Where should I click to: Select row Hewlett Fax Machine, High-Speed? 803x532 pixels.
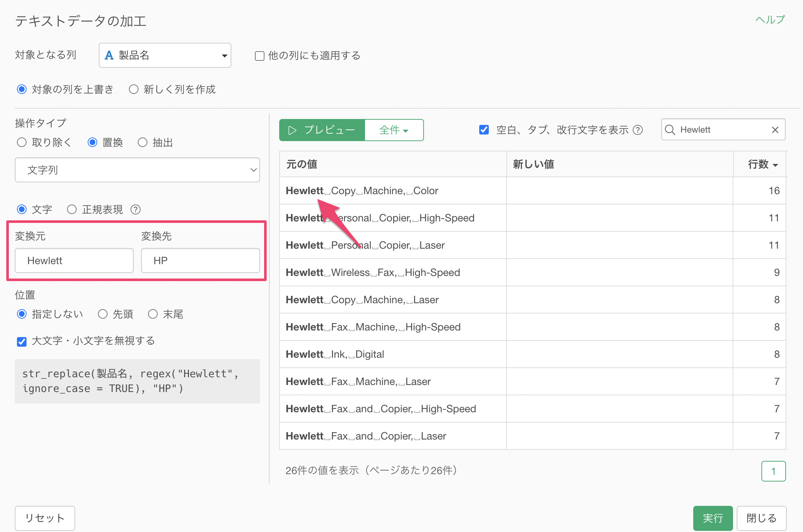click(x=533, y=327)
